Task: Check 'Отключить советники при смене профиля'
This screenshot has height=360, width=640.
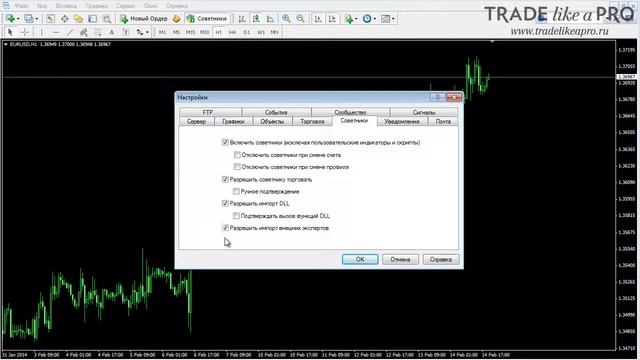Action: (x=237, y=167)
